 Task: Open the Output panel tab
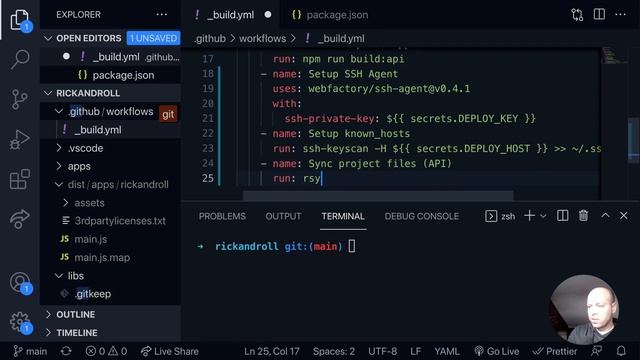[x=283, y=216]
